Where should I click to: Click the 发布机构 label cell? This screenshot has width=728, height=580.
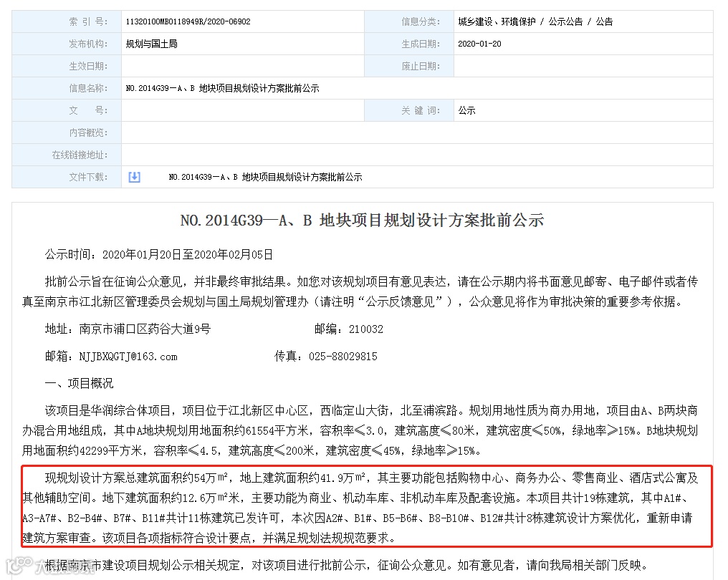coord(67,44)
